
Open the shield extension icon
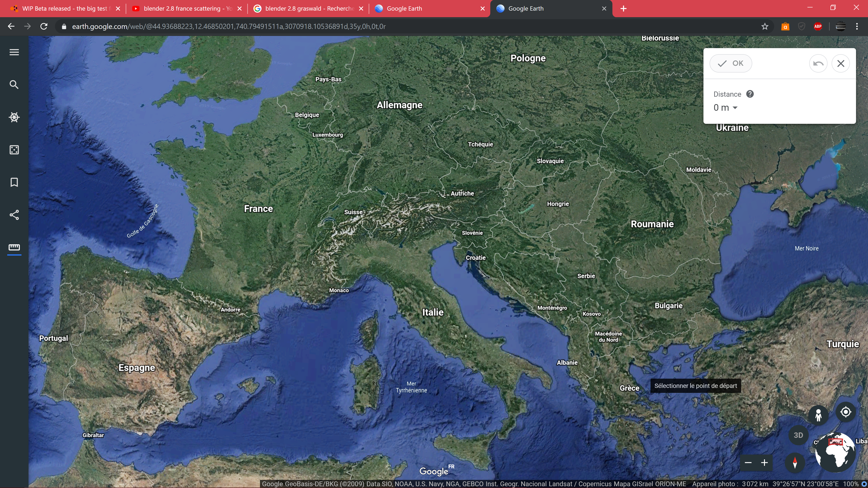[x=802, y=26]
